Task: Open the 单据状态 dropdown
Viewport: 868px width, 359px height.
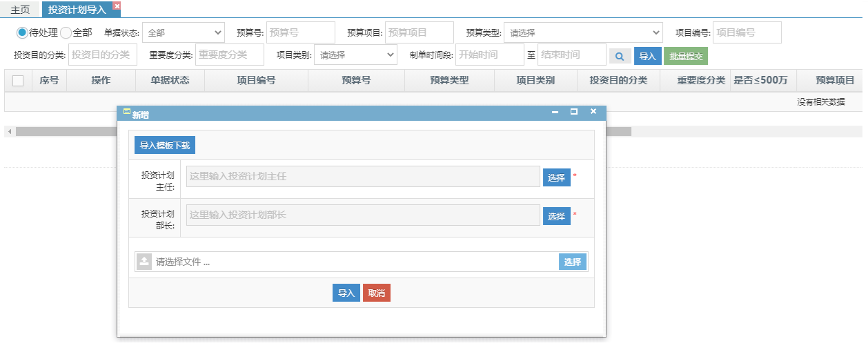Action: 184,32
